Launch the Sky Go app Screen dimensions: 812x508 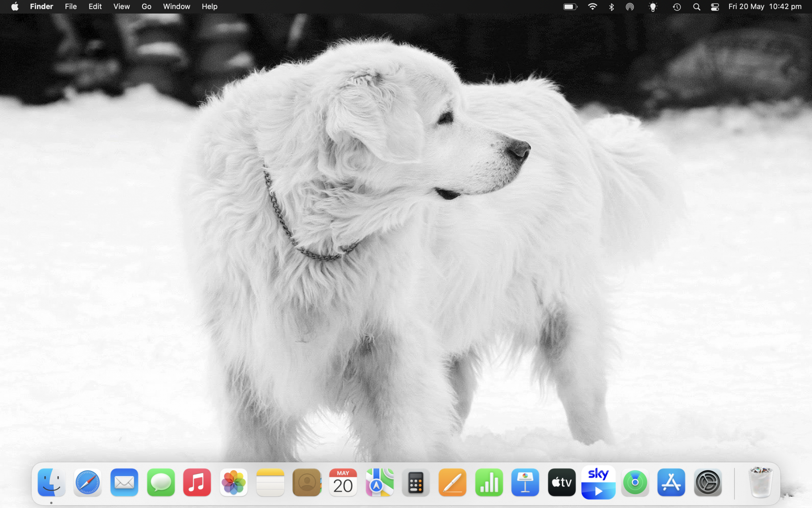598,482
